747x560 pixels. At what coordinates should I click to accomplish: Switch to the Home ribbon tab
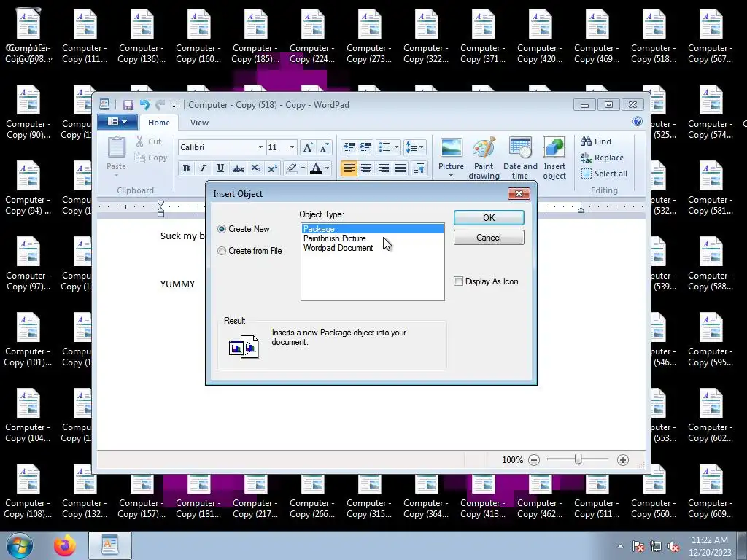[x=158, y=122]
